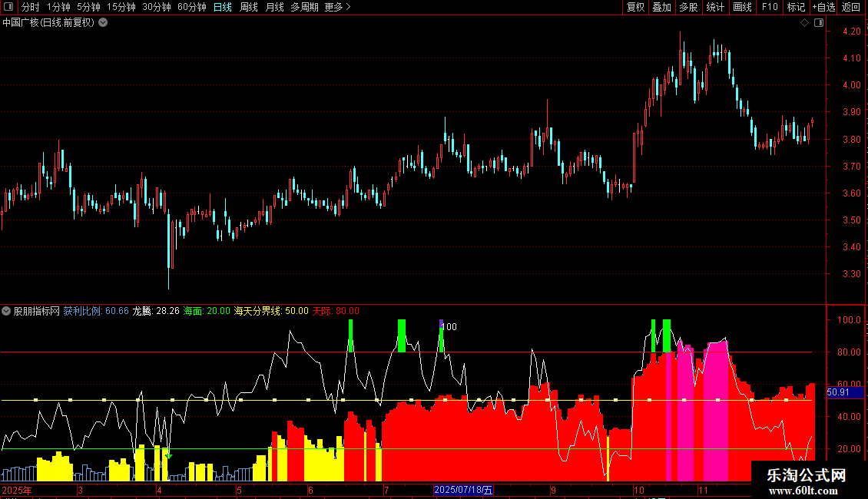Select the 5分钟 period
868x499 pixels.
click(x=88, y=7)
